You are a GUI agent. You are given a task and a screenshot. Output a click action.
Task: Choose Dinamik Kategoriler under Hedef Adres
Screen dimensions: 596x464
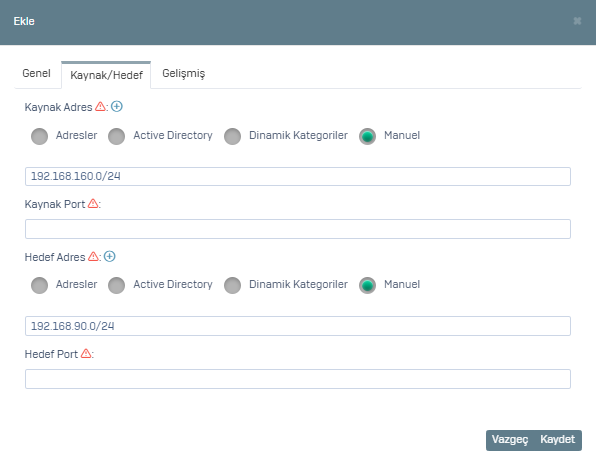point(233,285)
